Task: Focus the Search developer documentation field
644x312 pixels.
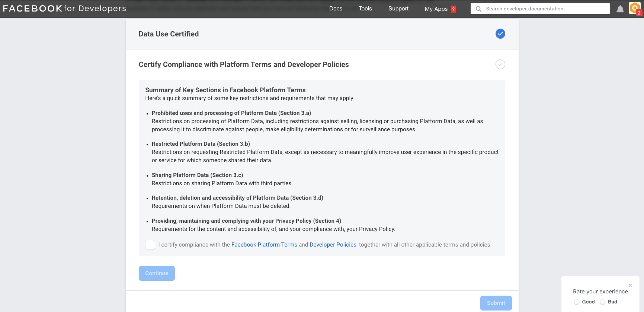Action: 540,9
